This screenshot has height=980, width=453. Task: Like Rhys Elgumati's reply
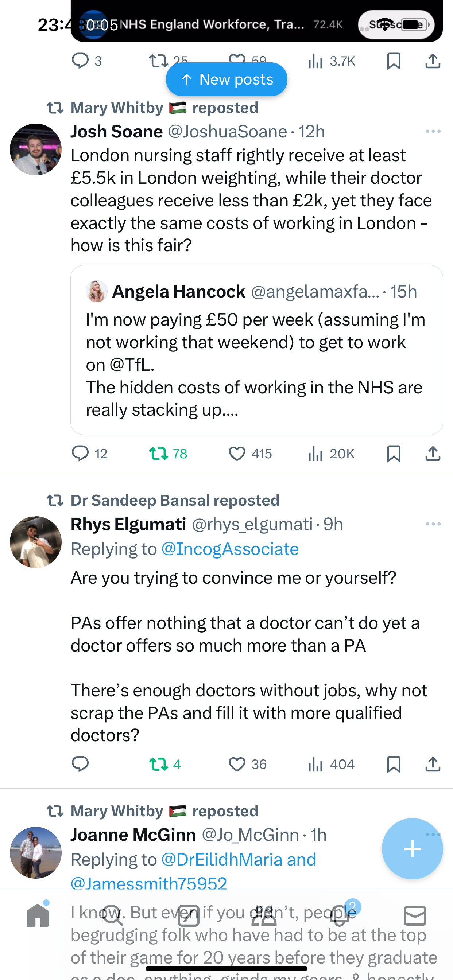point(237,764)
